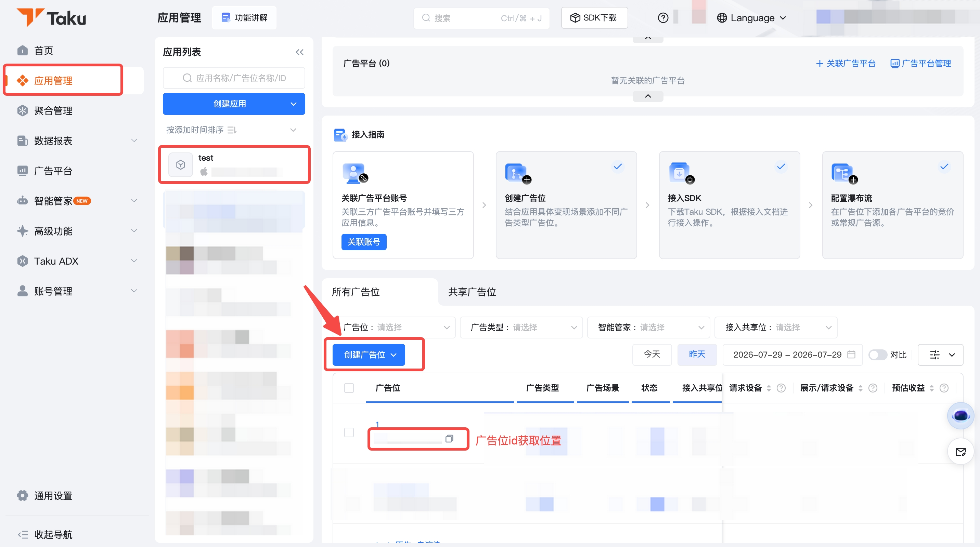Collapse the 应用列表 panel with double chevron
980x547 pixels.
[x=299, y=52]
